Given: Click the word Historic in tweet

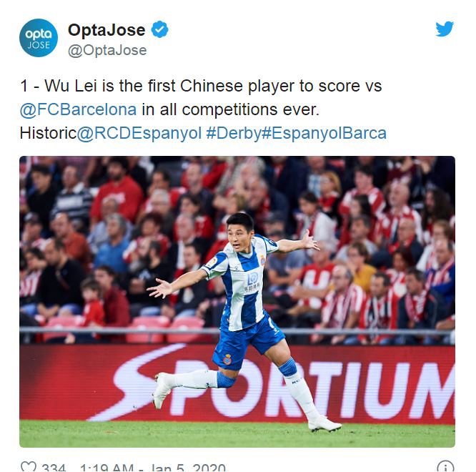Looking at the screenshot, I should pos(48,133).
